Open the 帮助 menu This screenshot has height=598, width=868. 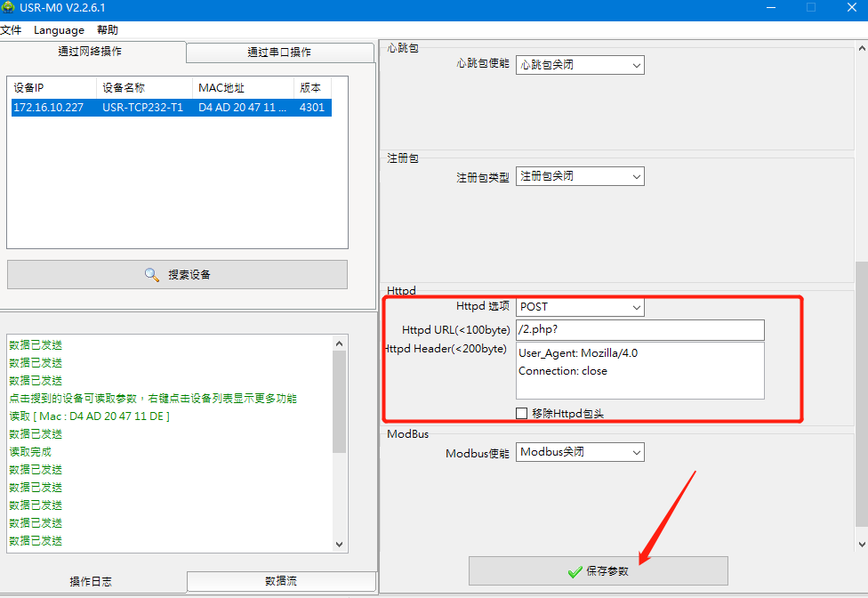coord(108,30)
